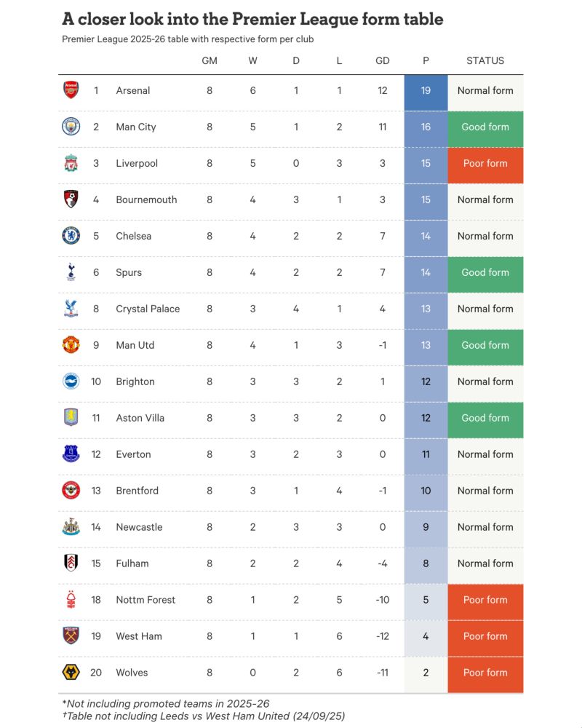582x728 pixels.
Task: Click Liverpool's red Poor form cell
Action: (485, 163)
